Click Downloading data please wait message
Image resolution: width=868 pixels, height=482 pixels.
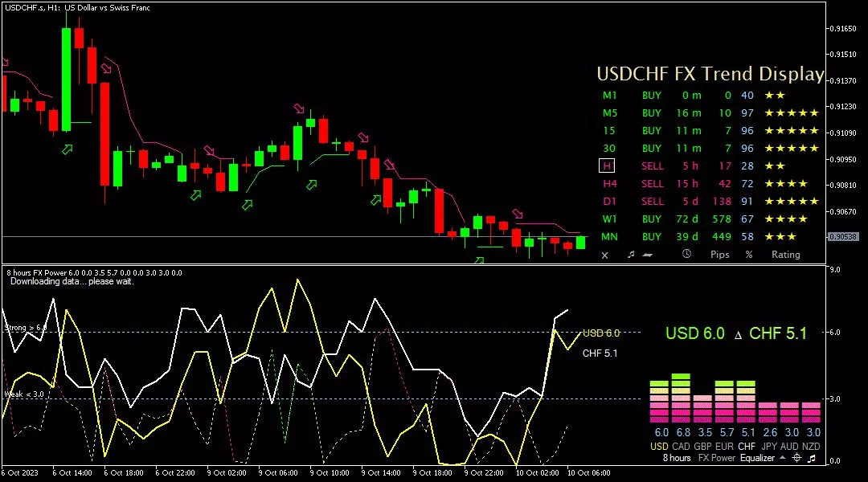pyautogui.click(x=72, y=282)
